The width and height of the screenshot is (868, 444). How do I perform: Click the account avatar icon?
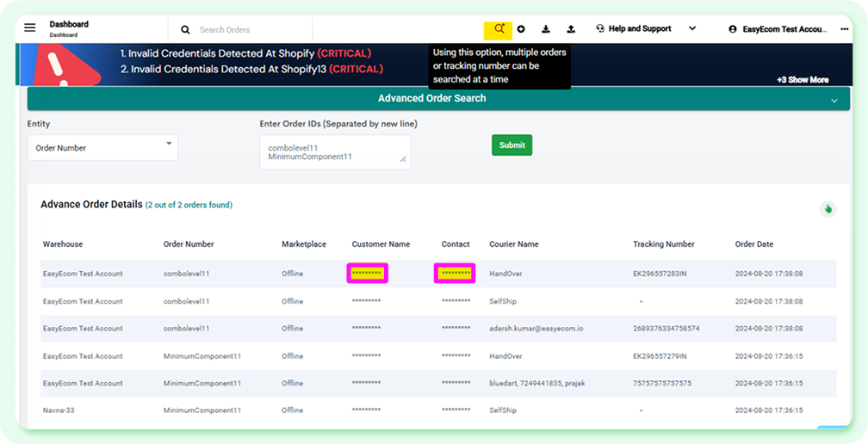pos(734,29)
